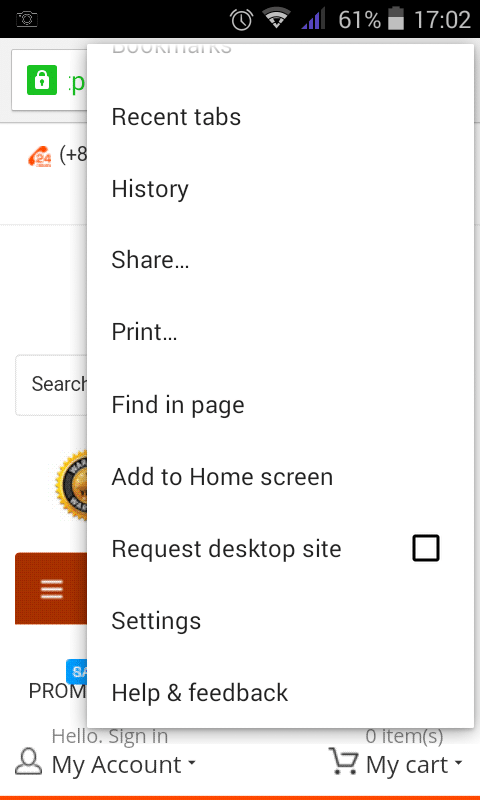This screenshot has height=800, width=480.
Task: Tap the shopping cart icon
Action: [343, 761]
